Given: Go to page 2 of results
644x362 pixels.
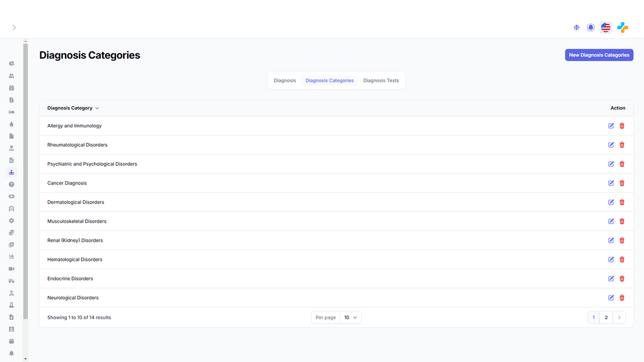Looking at the screenshot, I should [x=606, y=318].
